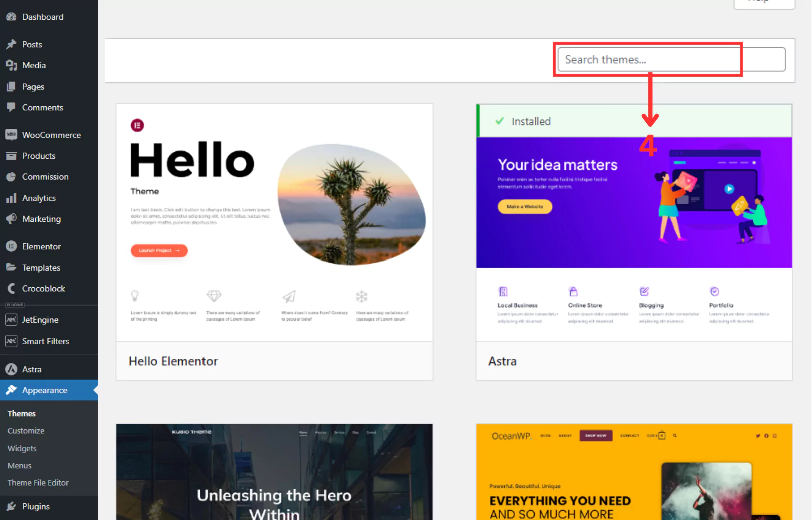Open the Elementor menu item

49,246
